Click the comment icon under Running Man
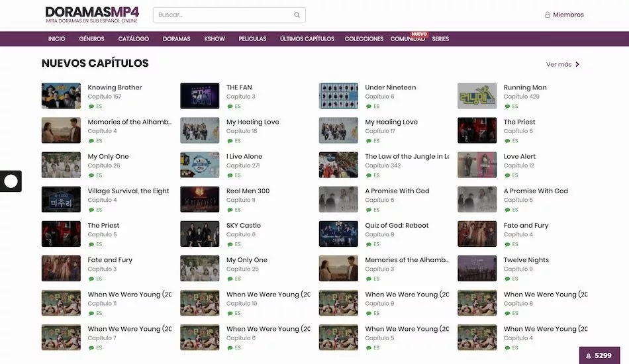Viewport: 629px width, 364px height. point(507,107)
